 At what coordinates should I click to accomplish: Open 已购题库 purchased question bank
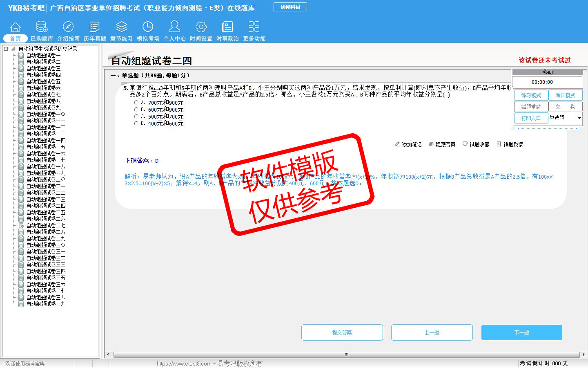(x=42, y=27)
